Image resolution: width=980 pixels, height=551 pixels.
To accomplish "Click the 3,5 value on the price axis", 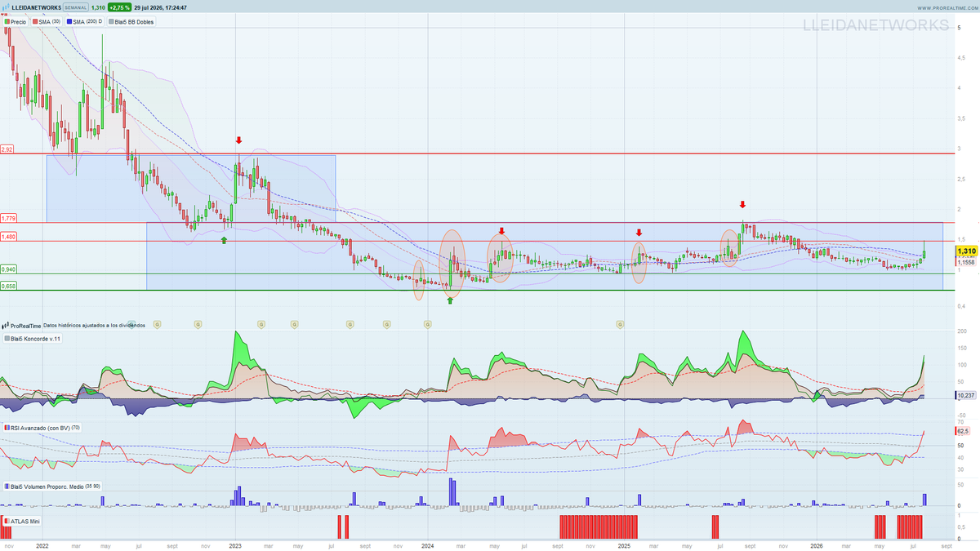I will point(961,118).
